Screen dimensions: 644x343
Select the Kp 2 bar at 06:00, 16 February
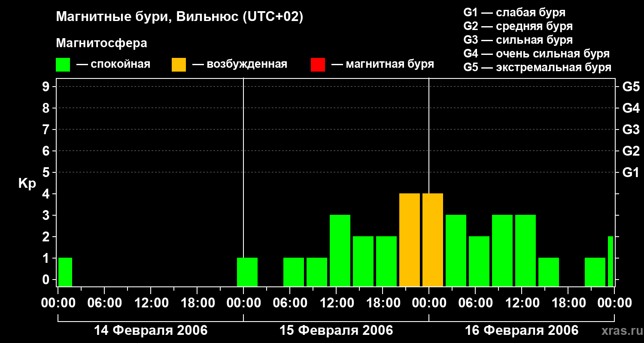click(x=479, y=262)
